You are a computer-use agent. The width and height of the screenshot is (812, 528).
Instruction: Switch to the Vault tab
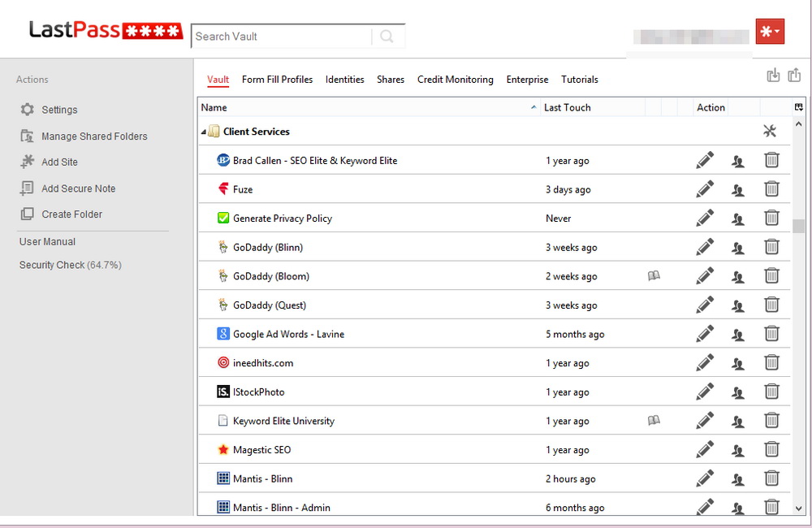click(218, 80)
